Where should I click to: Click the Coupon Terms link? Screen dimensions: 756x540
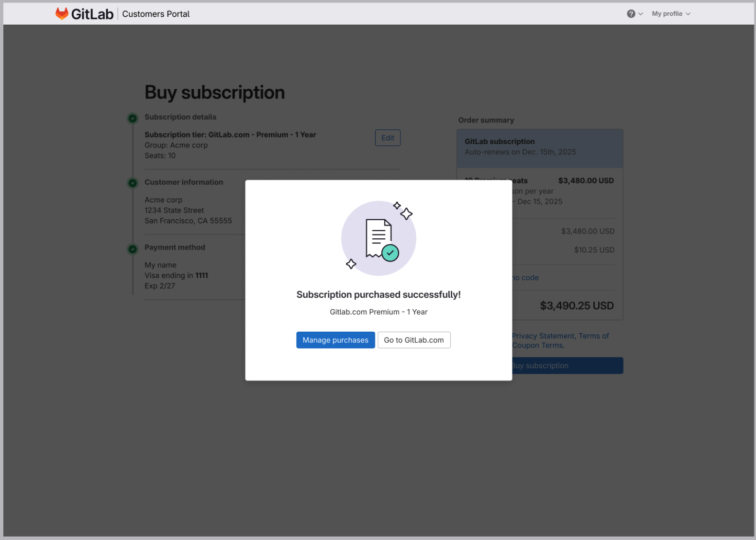pyautogui.click(x=538, y=345)
